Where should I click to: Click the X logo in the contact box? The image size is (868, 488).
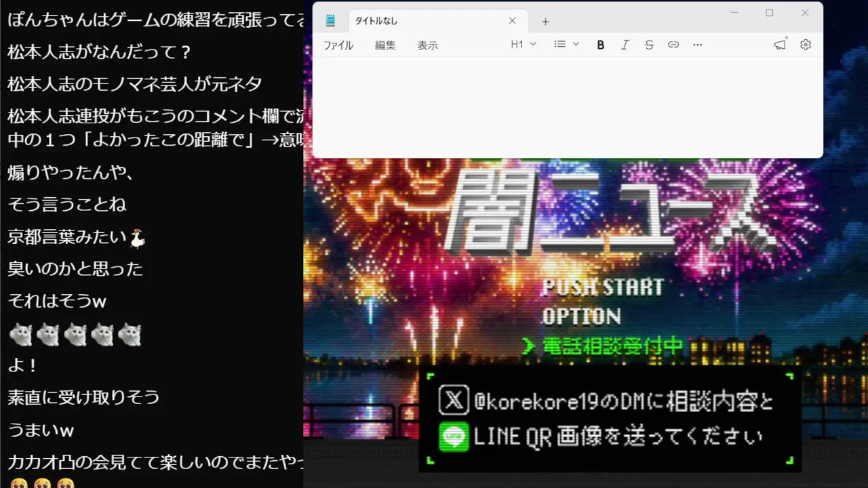[454, 400]
